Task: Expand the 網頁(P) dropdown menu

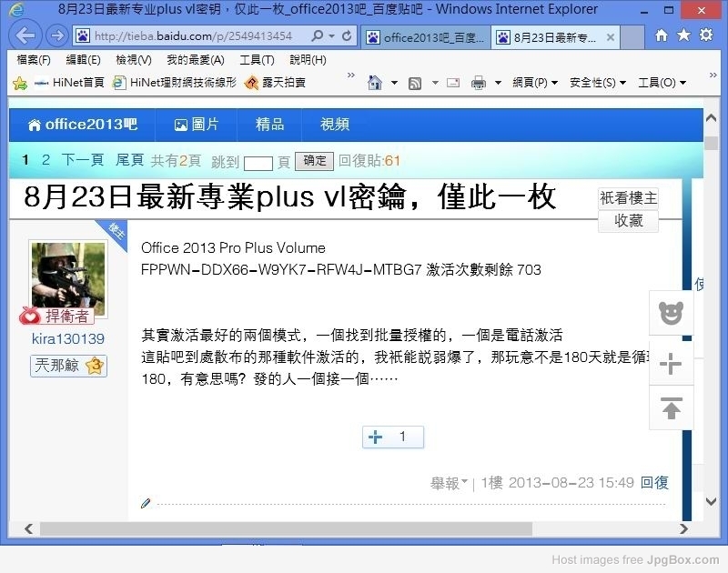Action: (535, 83)
